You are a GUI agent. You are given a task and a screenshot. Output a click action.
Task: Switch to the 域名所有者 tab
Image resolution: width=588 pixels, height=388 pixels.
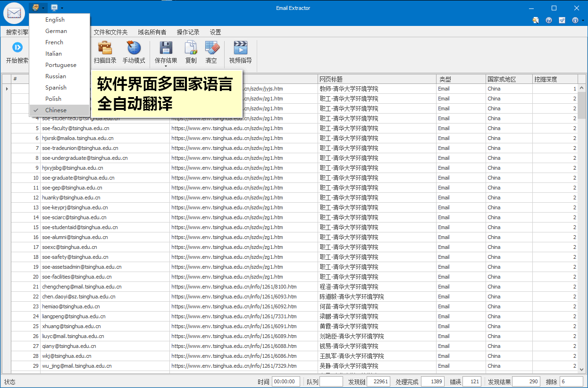[152, 33]
